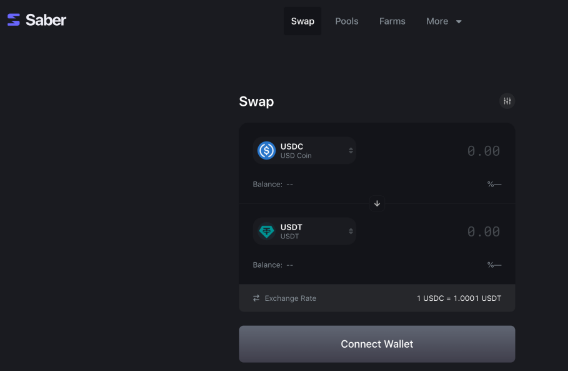Screen dimensions: 568x371
Task: Expand the More menu caret
Action: pos(459,22)
